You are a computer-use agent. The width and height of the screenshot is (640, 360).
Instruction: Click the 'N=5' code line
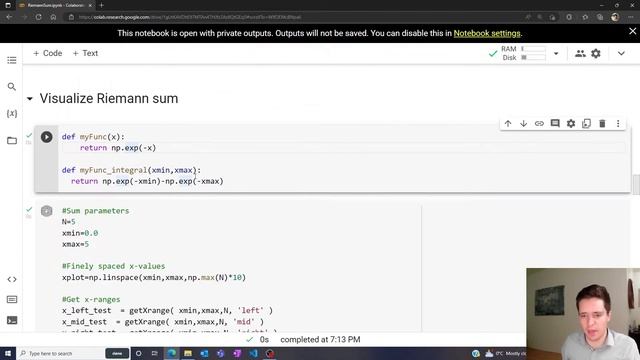tap(69, 222)
